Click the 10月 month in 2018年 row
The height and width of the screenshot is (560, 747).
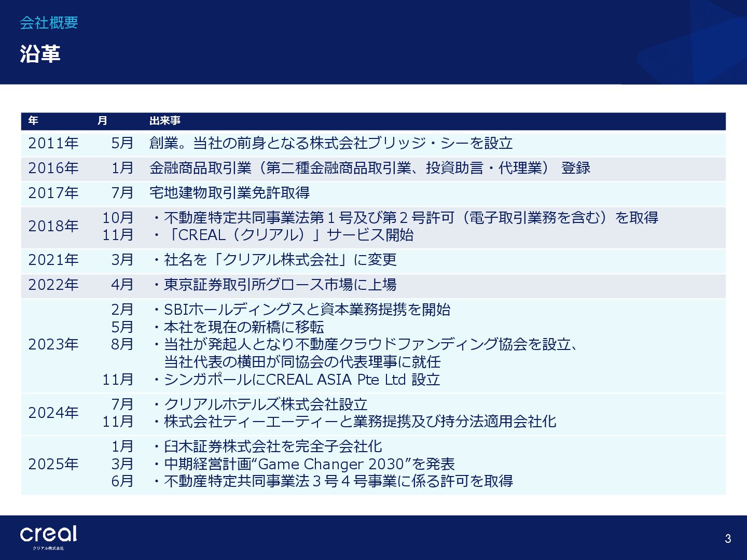(x=118, y=218)
